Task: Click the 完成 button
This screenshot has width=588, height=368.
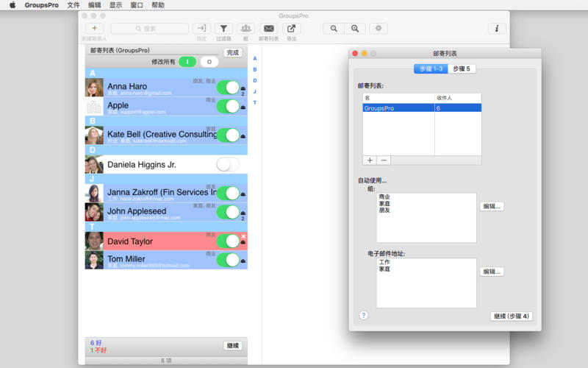Action: pyautogui.click(x=233, y=52)
